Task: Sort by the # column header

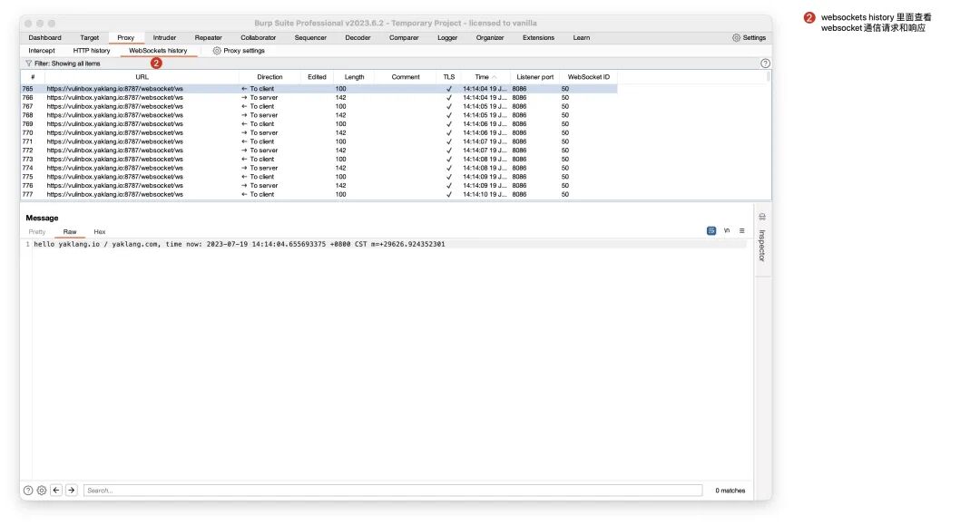Action: coord(33,77)
